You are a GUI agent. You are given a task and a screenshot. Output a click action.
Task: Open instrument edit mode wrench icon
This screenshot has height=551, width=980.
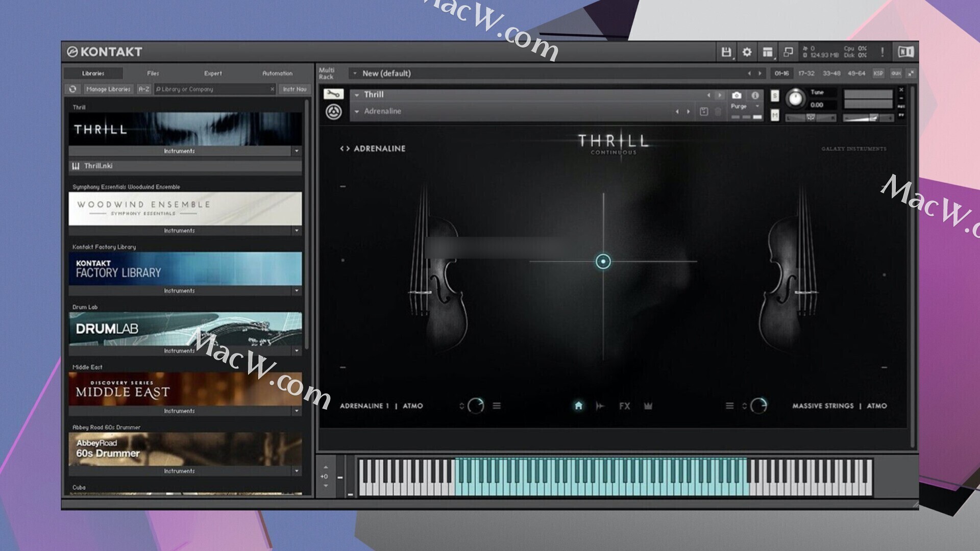tap(333, 94)
